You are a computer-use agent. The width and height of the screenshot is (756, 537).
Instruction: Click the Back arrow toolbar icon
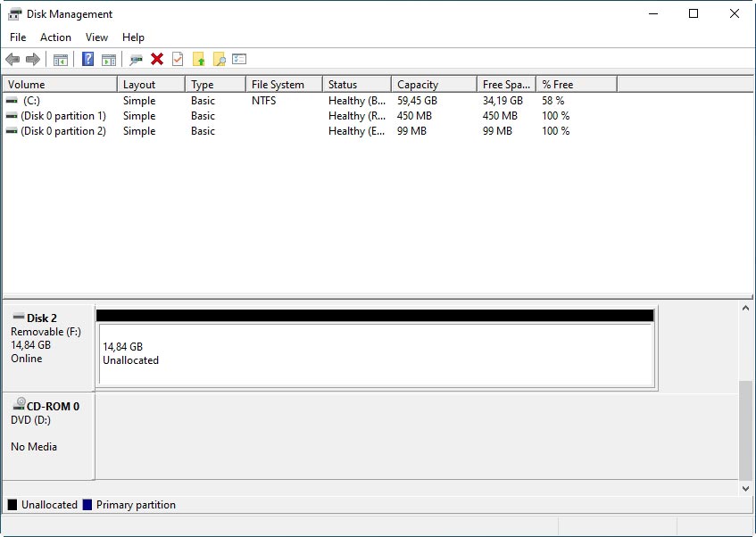[x=12, y=59]
